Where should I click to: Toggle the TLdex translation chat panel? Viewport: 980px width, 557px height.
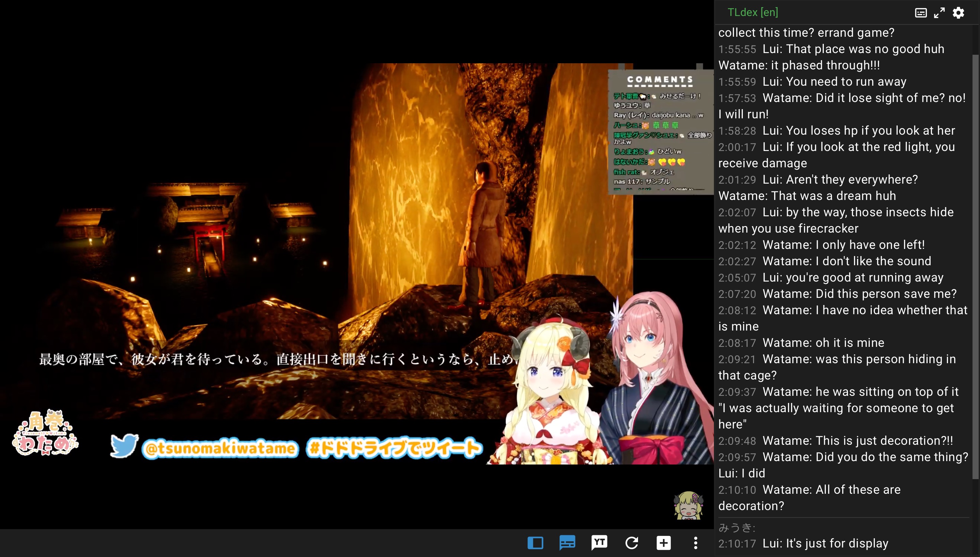point(567,542)
